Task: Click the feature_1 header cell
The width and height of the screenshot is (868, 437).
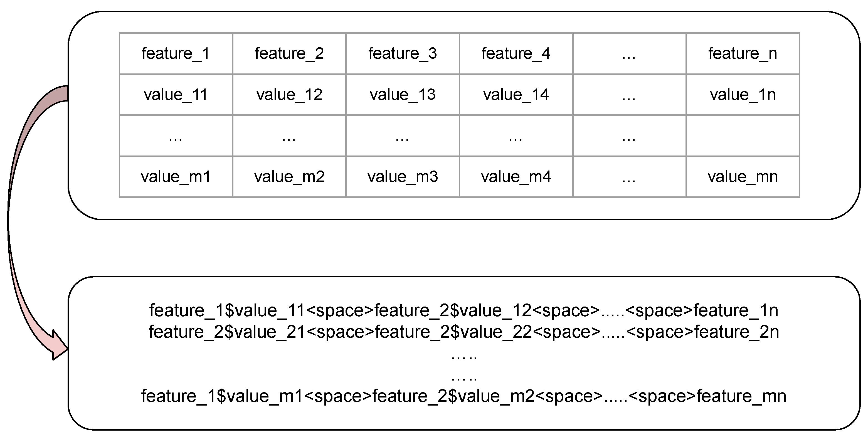Action: point(176,53)
